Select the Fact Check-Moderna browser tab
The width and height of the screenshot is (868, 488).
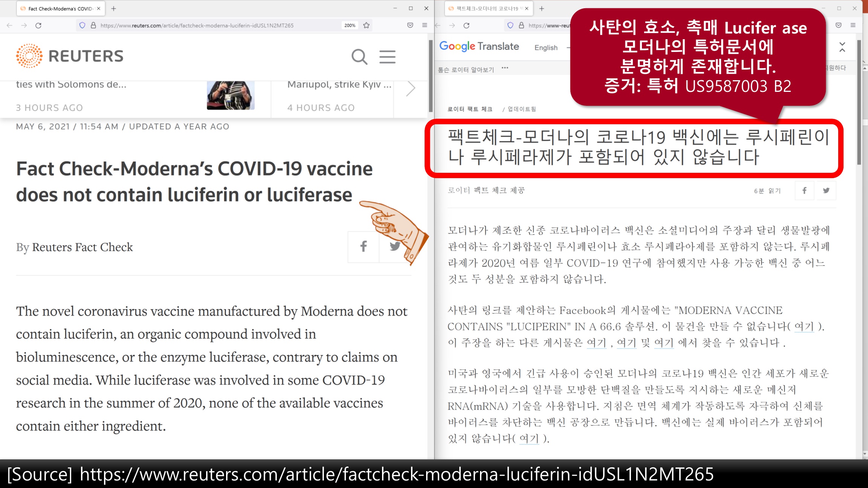coord(60,8)
